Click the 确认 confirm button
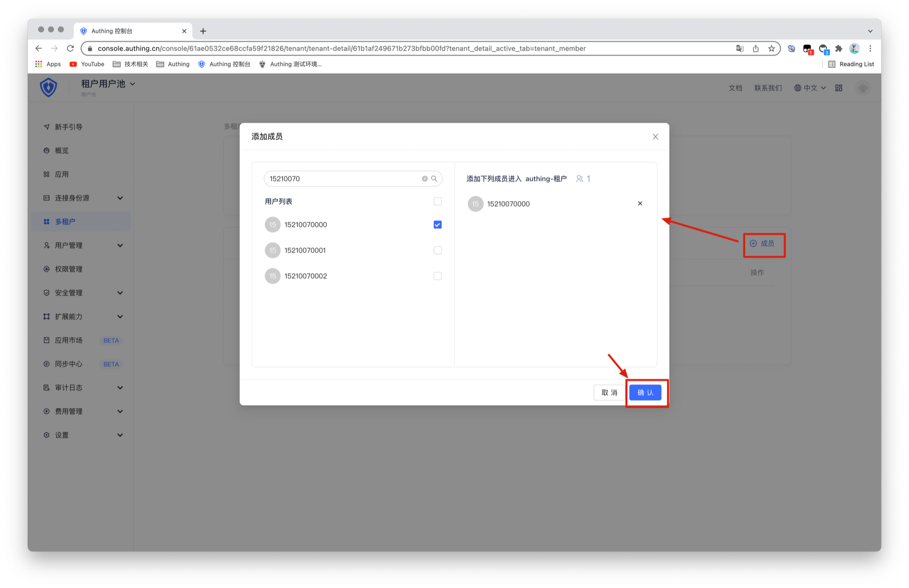Viewport: 909px width, 588px height. coord(645,392)
